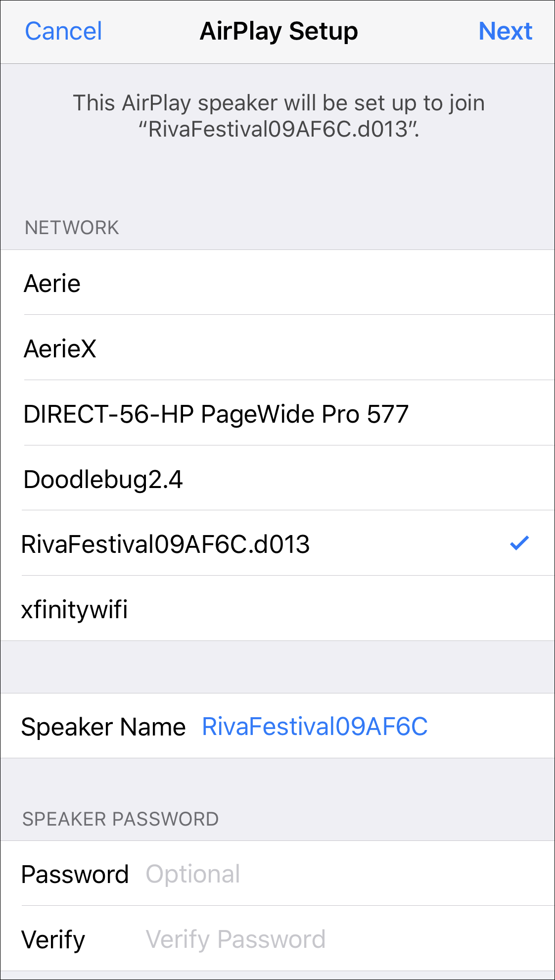Tap the Speaker Name label
Image resolution: width=555 pixels, height=980 pixels.
103,727
